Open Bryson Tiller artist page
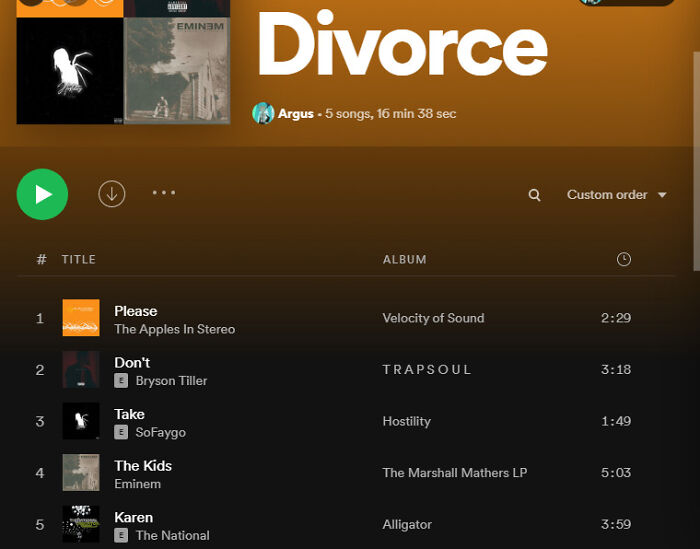Viewport: 700px width, 549px height. (171, 381)
